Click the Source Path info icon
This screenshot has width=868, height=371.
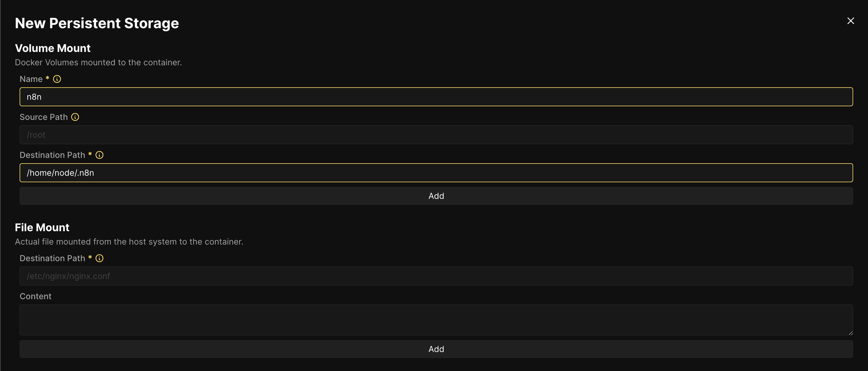pos(75,117)
